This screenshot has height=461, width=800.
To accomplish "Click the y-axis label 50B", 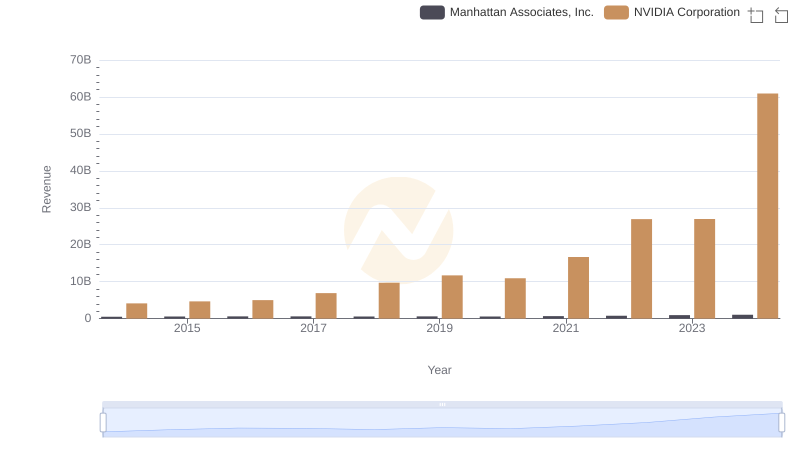I will pos(81,134).
